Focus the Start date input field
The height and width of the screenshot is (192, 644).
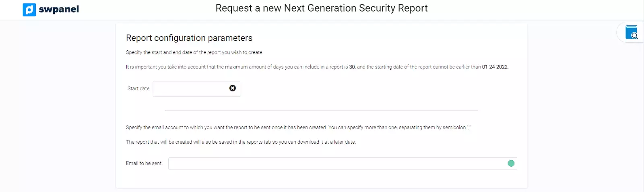tap(190, 89)
